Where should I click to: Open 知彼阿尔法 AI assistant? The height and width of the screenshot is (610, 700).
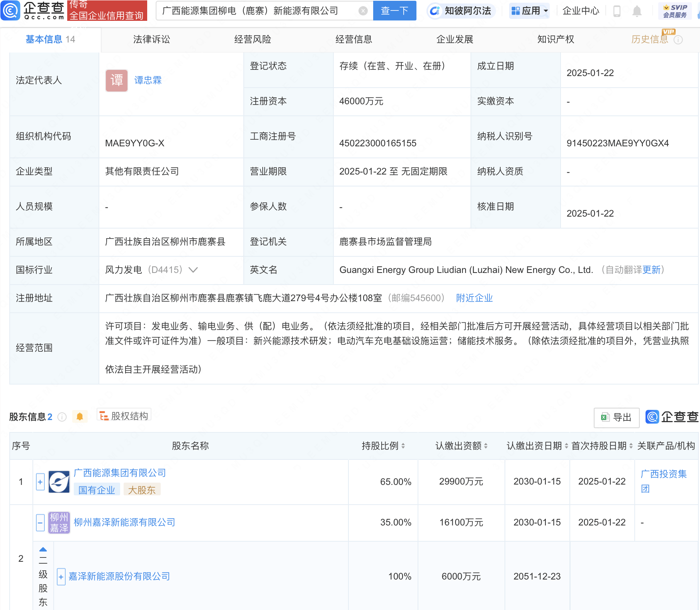(460, 11)
